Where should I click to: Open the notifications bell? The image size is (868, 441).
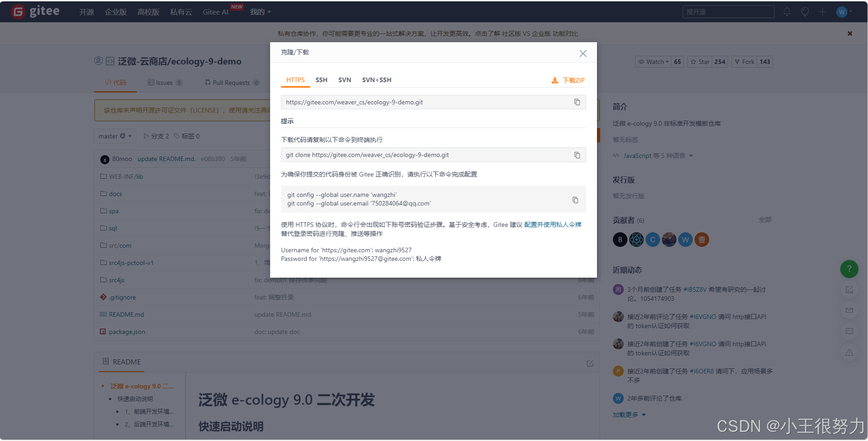[x=787, y=12]
